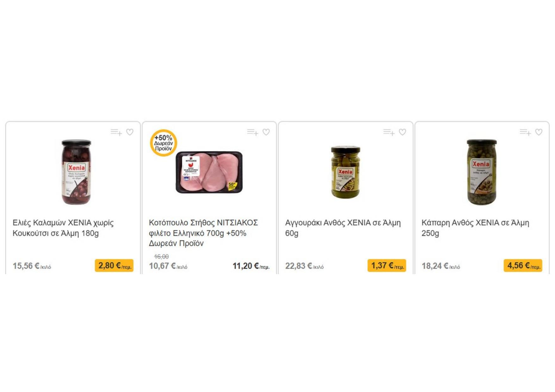Add Nitsiakos chicken breast to shopping list
This screenshot has height=392, width=555.
pos(253,132)
